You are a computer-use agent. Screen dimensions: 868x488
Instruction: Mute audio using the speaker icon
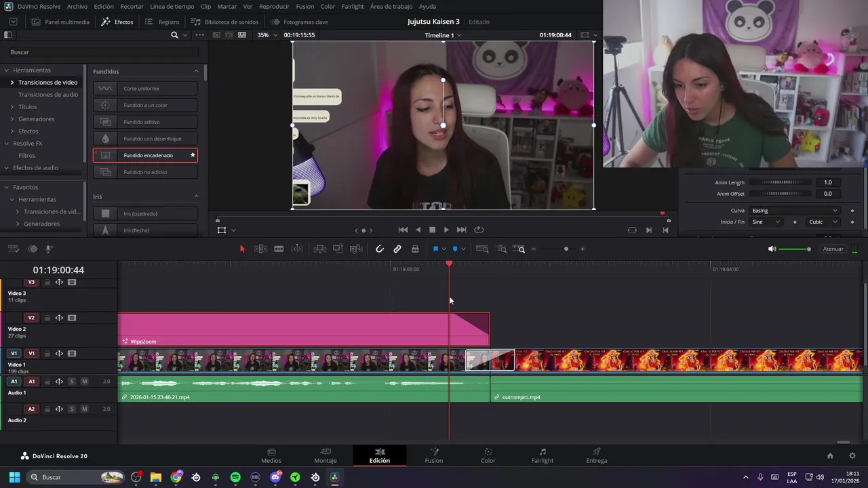[772, 249]
